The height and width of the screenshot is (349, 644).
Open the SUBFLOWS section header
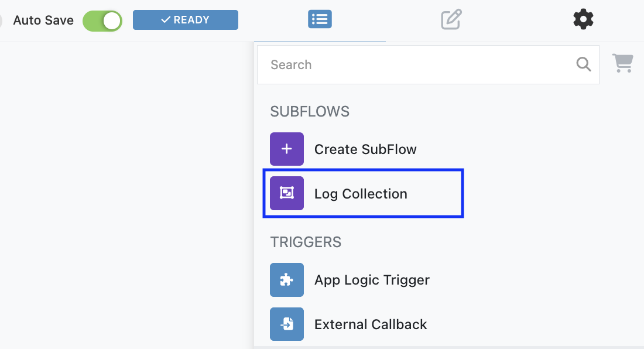309,111
